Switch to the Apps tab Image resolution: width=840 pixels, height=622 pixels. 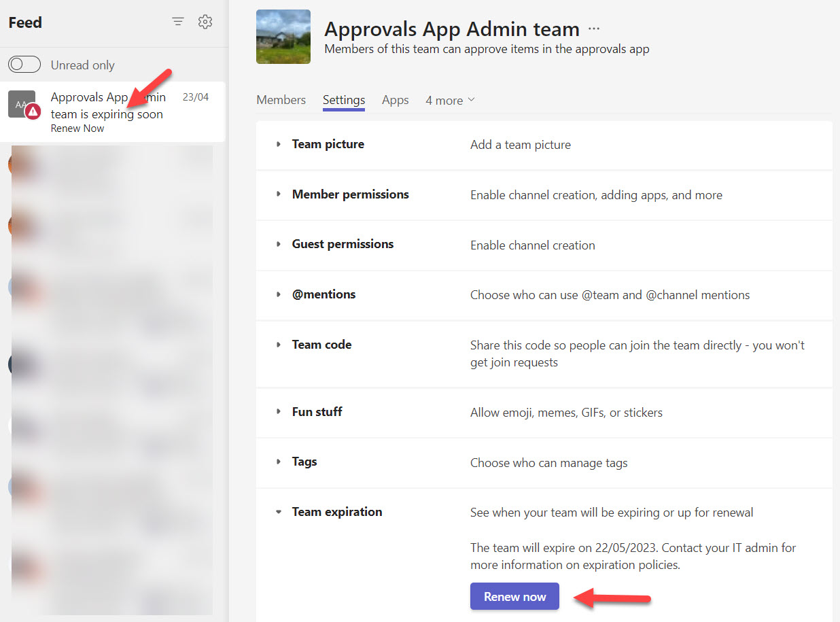(x=396, y=100)
